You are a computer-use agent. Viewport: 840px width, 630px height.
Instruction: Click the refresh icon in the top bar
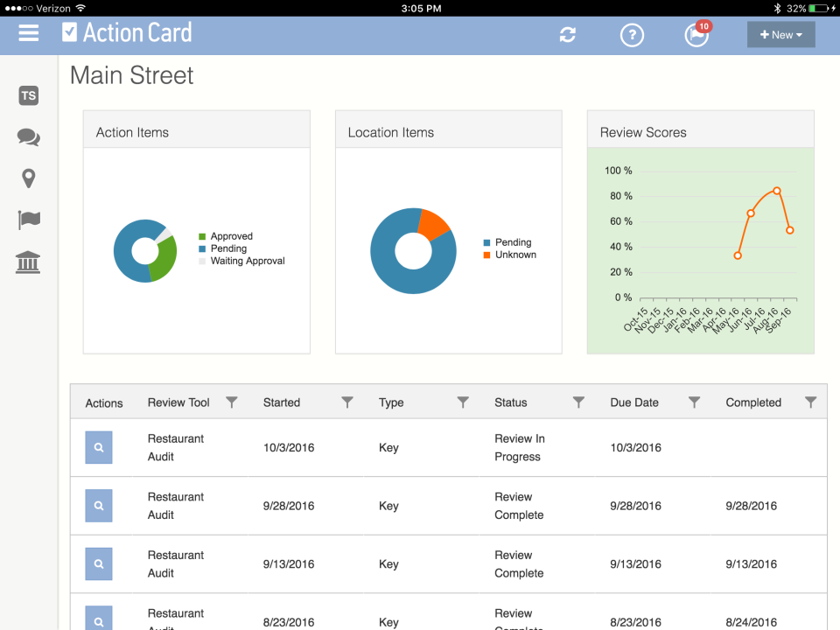(x=568, y=34)
